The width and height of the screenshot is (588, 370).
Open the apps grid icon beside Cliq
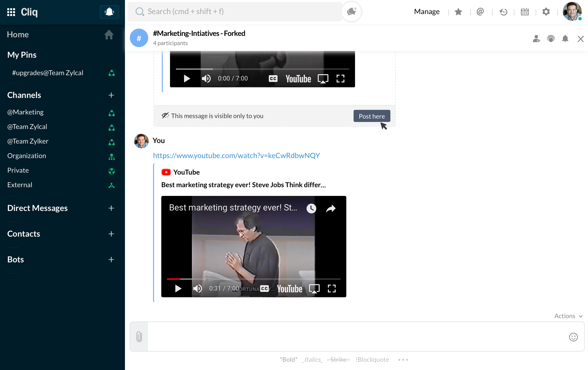click(11, 12)
